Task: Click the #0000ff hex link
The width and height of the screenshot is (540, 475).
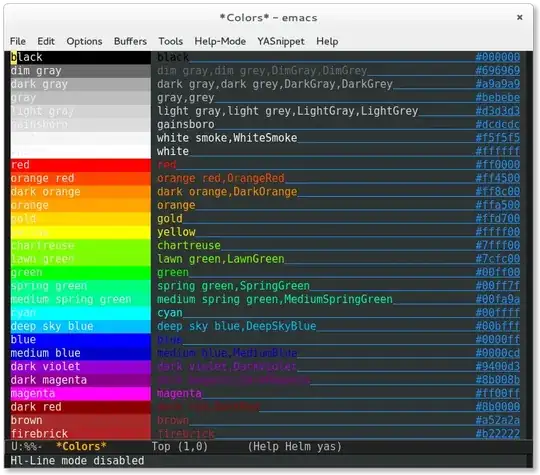Action: click(498, 339)
